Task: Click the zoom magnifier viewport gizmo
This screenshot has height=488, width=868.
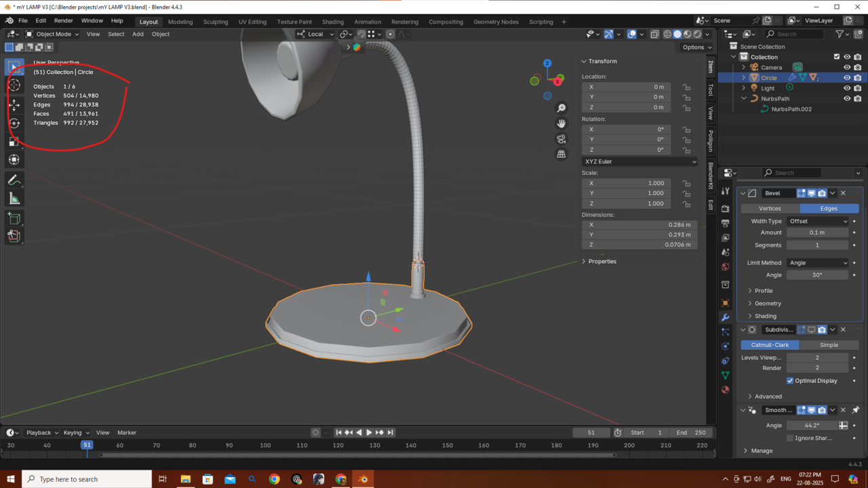Action: pyautogui.click(x=561, y=108)
